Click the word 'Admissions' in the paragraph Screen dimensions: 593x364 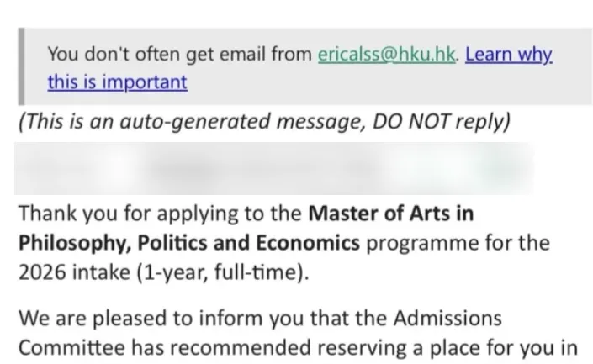[447, 319]
